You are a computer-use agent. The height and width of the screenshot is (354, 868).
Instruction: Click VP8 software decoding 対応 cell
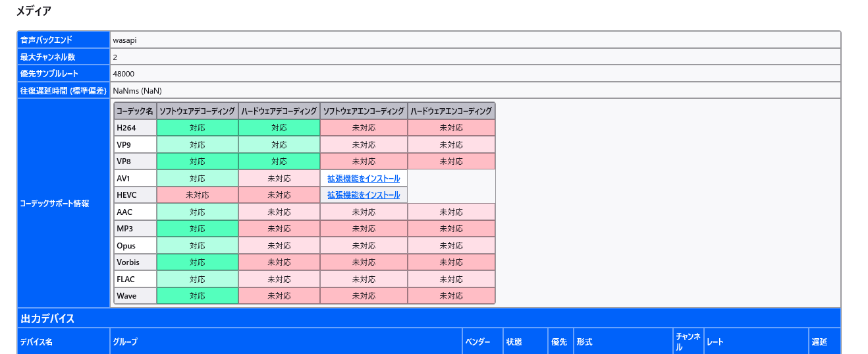(198, 162)
